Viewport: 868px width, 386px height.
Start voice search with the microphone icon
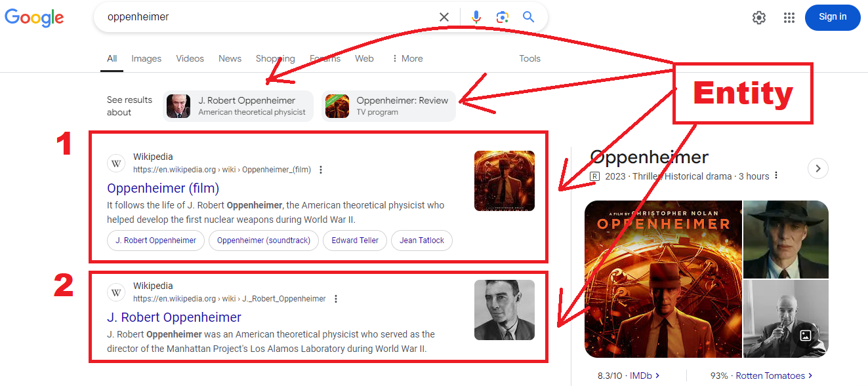pyautogui.click(x=476, y=17)
